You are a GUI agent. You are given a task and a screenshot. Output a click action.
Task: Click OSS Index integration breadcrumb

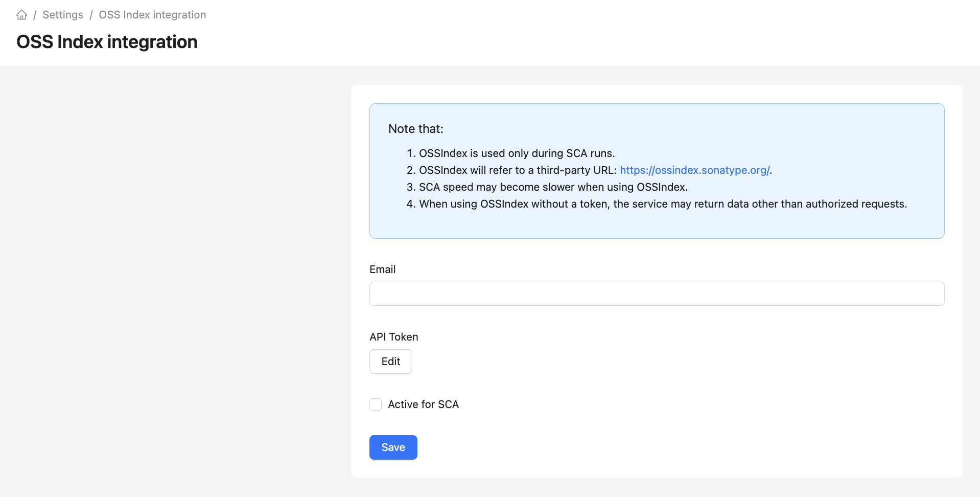tap(152, 15)
